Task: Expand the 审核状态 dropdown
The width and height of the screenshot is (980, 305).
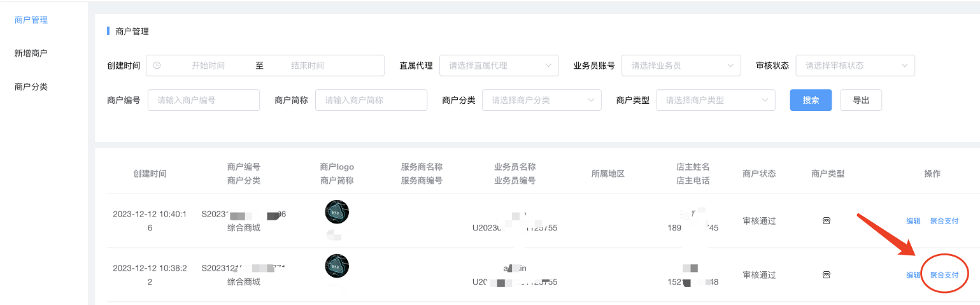Action: 855,66
